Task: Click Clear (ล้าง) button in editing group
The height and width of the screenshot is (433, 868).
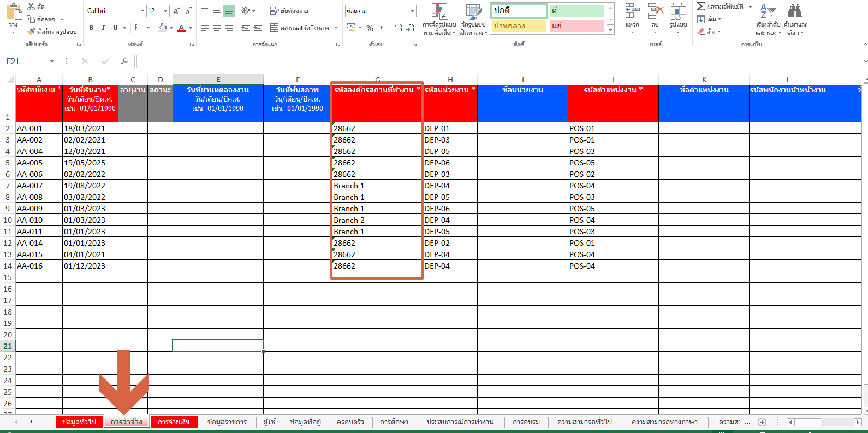Action: point(709,32)
